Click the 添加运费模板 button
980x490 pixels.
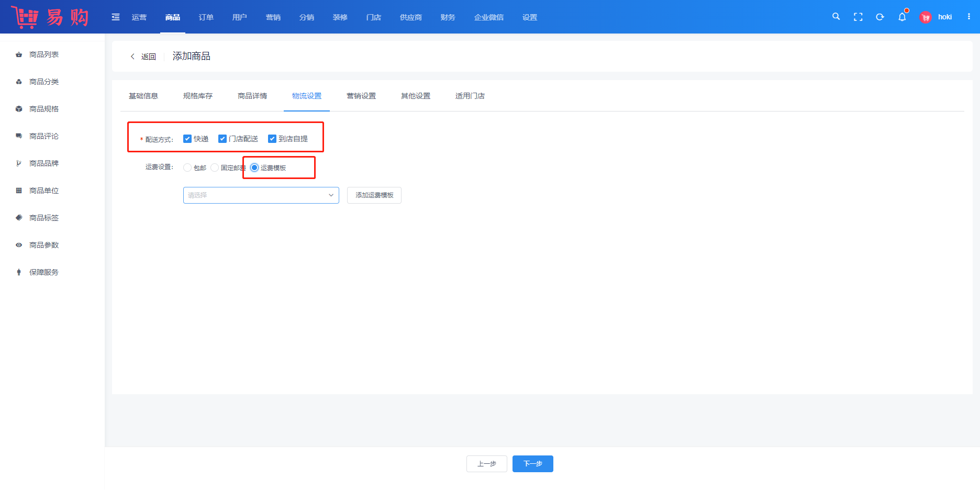click(374, 195)
